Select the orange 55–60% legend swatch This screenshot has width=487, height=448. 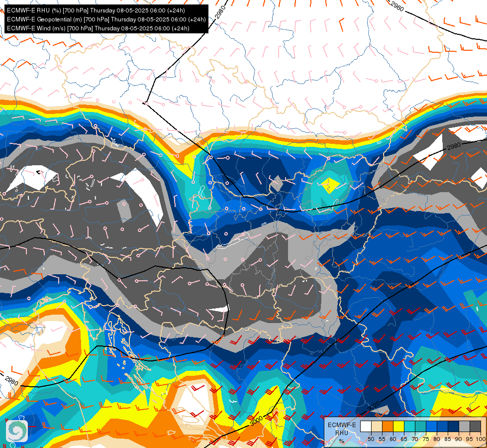[x=388, y=426]
